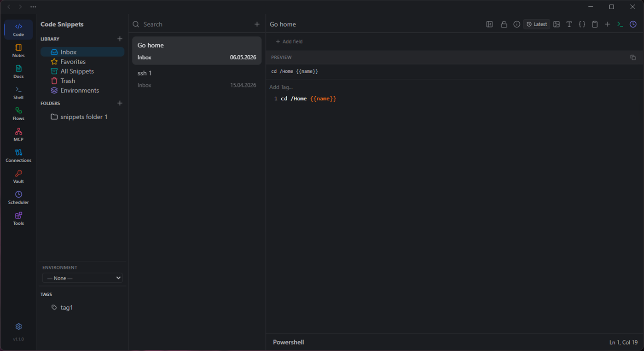Image resolution: width=644 pixels, height=351 pixels.
Task: Open the Trash
Action: (82, 81)
